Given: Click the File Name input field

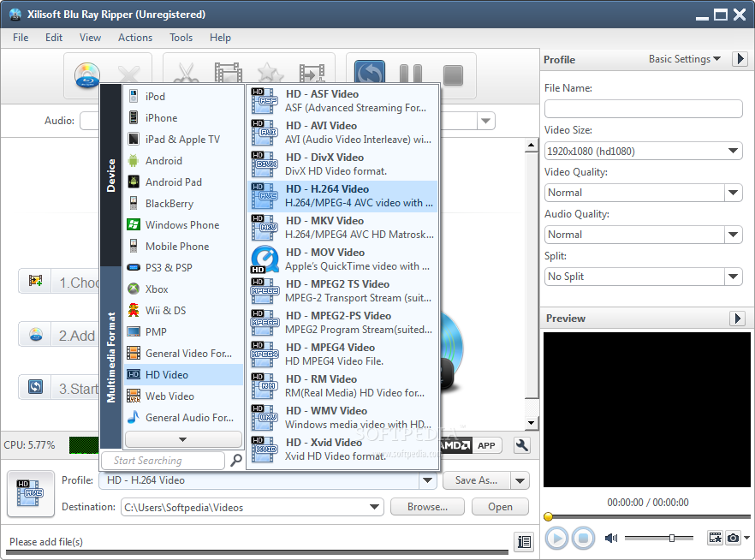Looking at the screenshot, I should 644,109.
